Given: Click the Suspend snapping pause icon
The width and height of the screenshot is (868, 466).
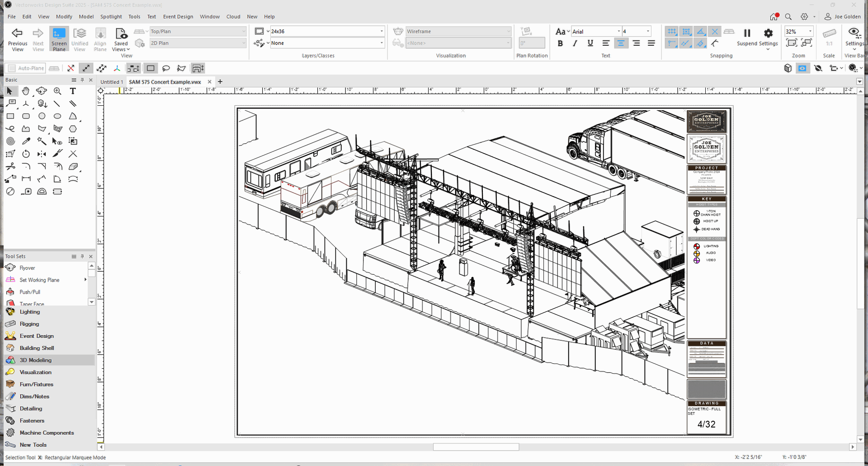Looking at the screenshot, I should pyautogui.click(x=747, y=33).
